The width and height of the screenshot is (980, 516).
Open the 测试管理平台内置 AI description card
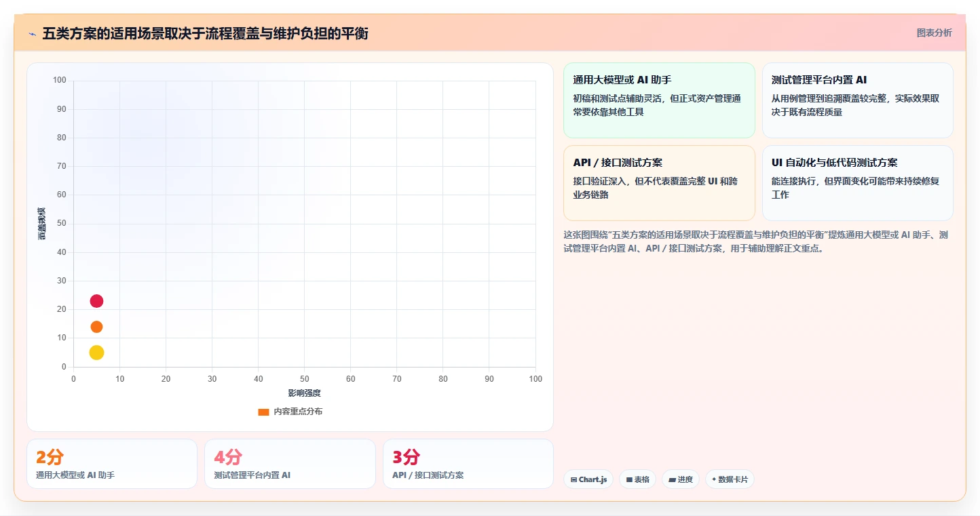857,100
